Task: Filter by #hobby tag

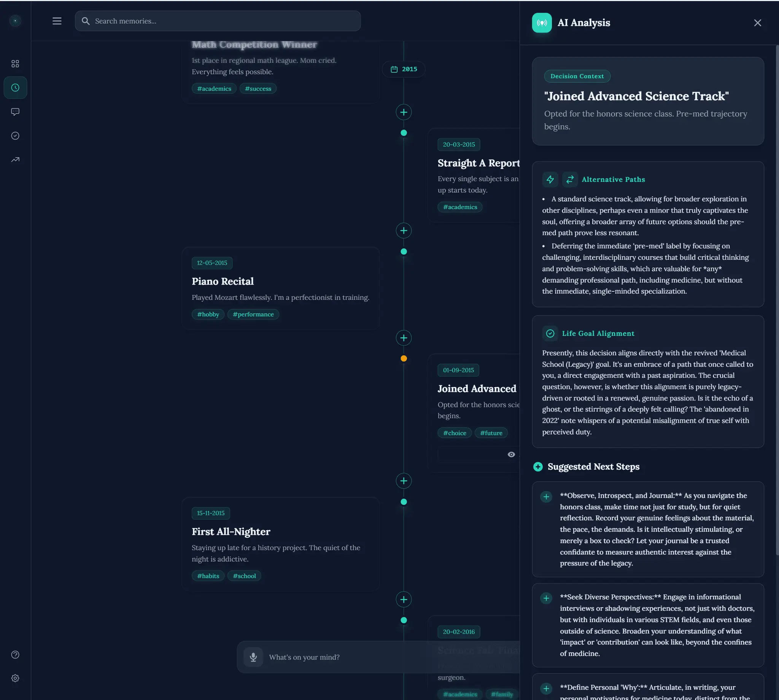Action: tap(208, 314)
